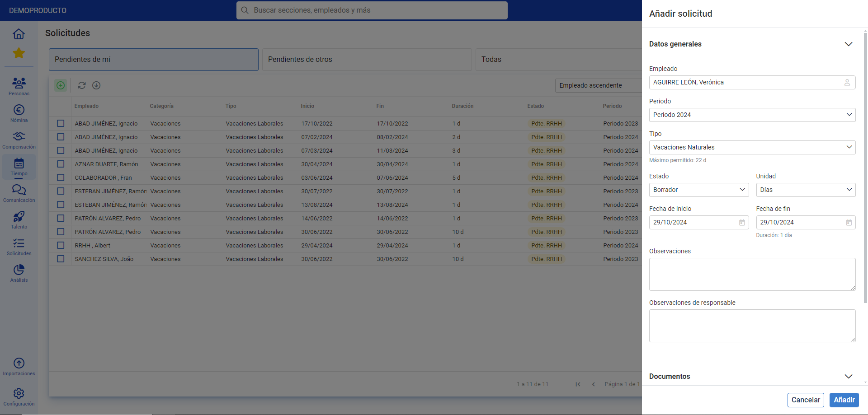Select RRHH, Albert row checkbox
Screen dimensions: 868x415
[61, 245]
